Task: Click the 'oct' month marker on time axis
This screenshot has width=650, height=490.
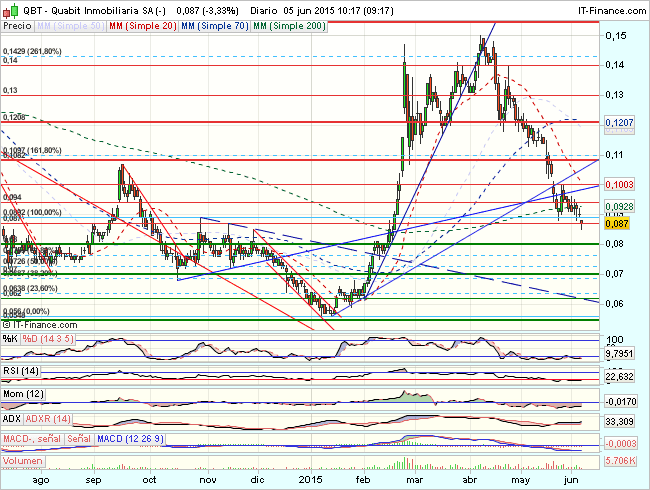Action: [x=149, y=480]
